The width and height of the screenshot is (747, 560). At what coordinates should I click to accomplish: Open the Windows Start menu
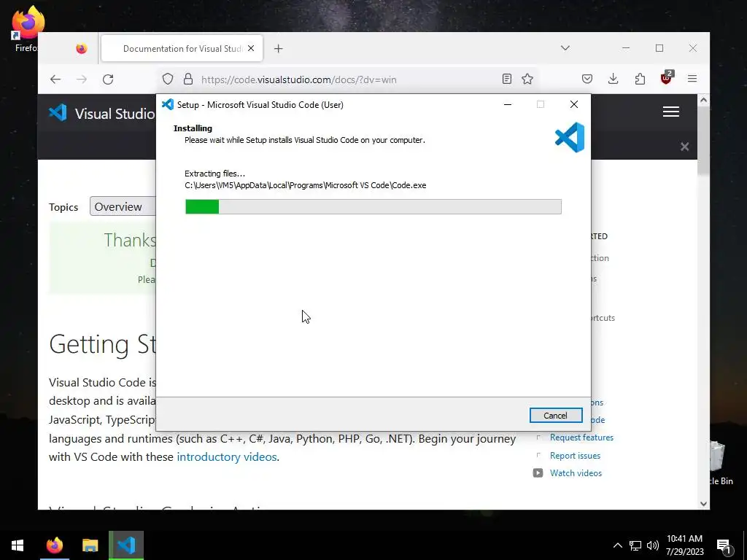(18, 545)
